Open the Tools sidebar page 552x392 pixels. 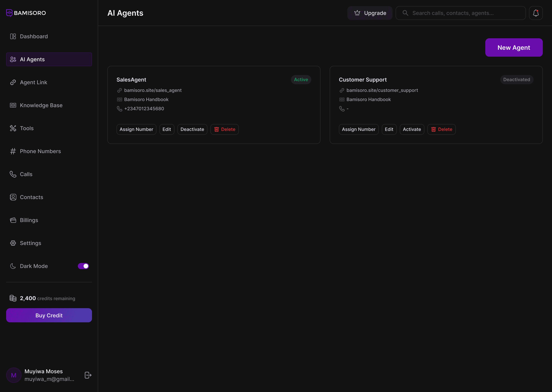(27, 128)
